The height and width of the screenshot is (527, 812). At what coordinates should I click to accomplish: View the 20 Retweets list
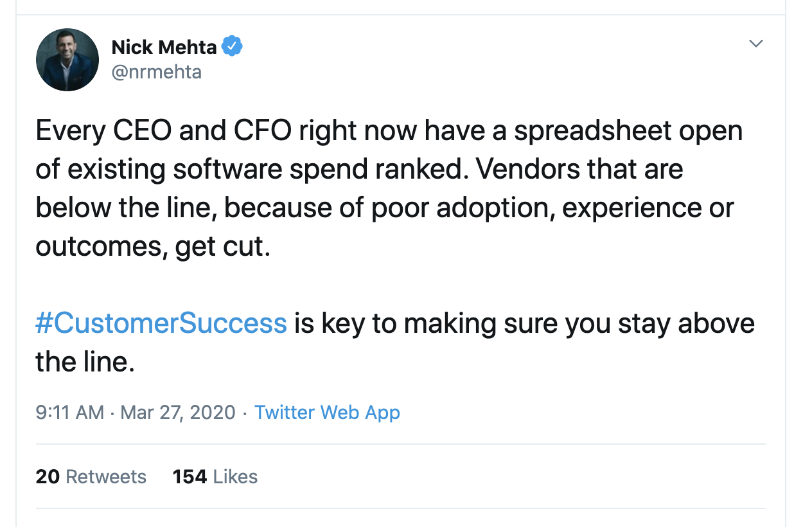[x=91, y=476]
